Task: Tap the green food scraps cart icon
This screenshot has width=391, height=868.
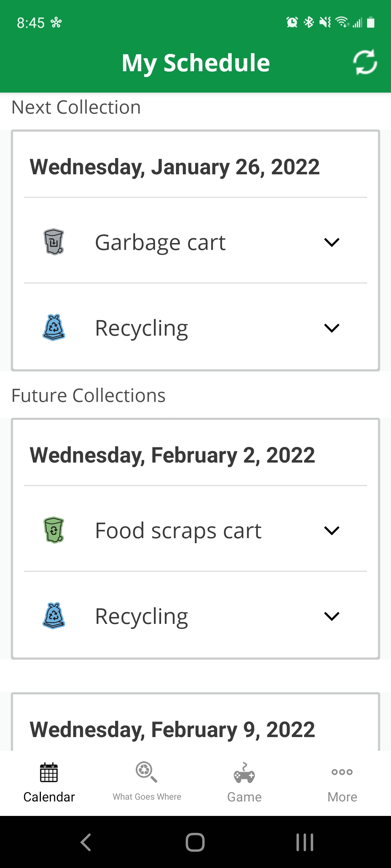Action: pos(54,530)
